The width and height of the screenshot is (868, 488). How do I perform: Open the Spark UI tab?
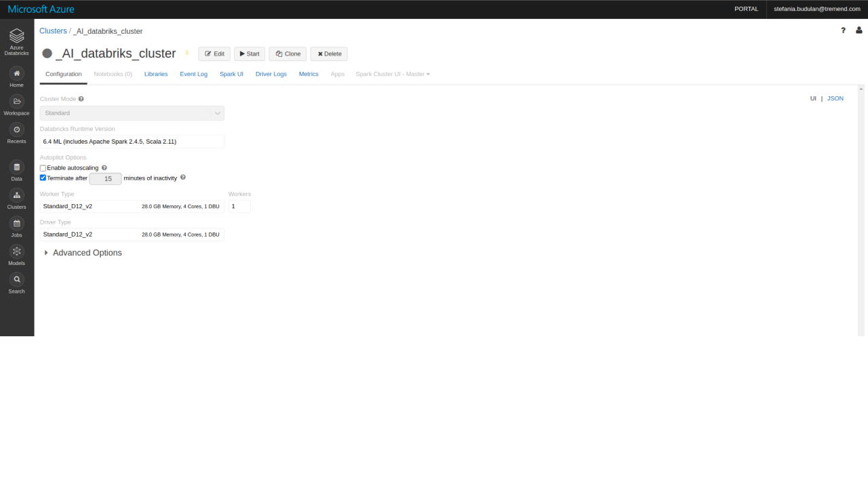[x=231, y=74]
